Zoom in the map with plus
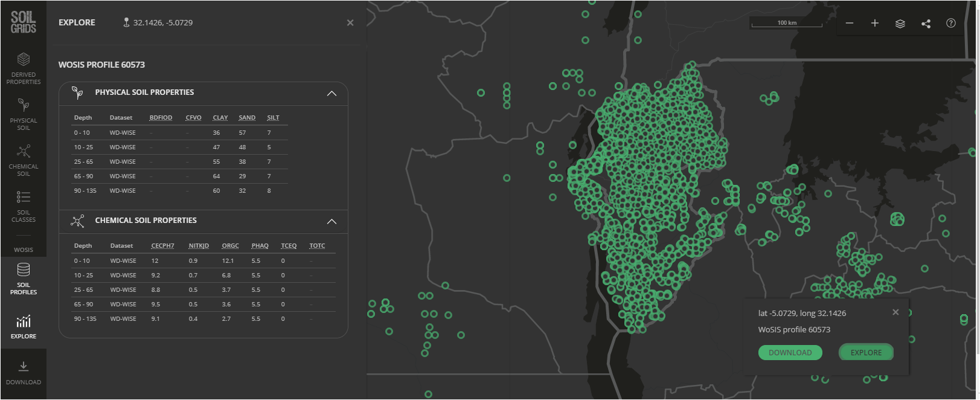980x400 pixels. click(875, 23)
